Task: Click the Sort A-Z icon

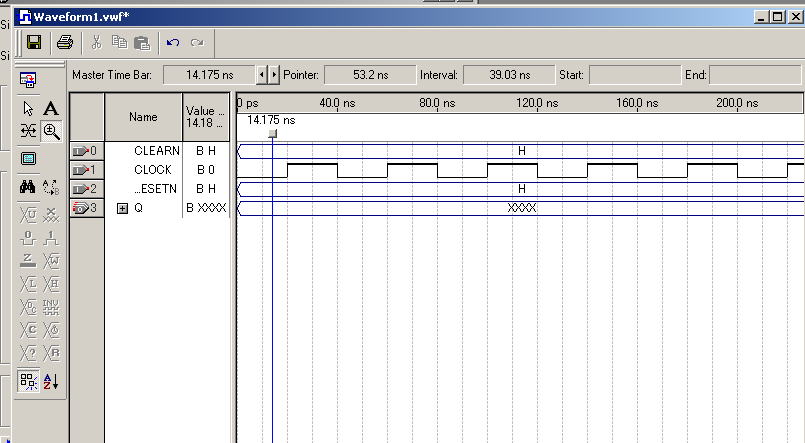Action: [50, 381]
